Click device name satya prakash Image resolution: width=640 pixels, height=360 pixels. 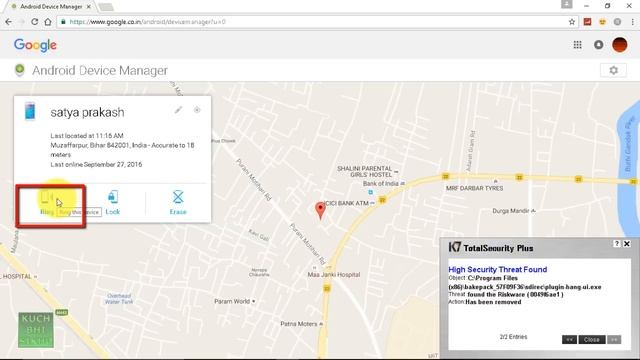click(87, 112)
